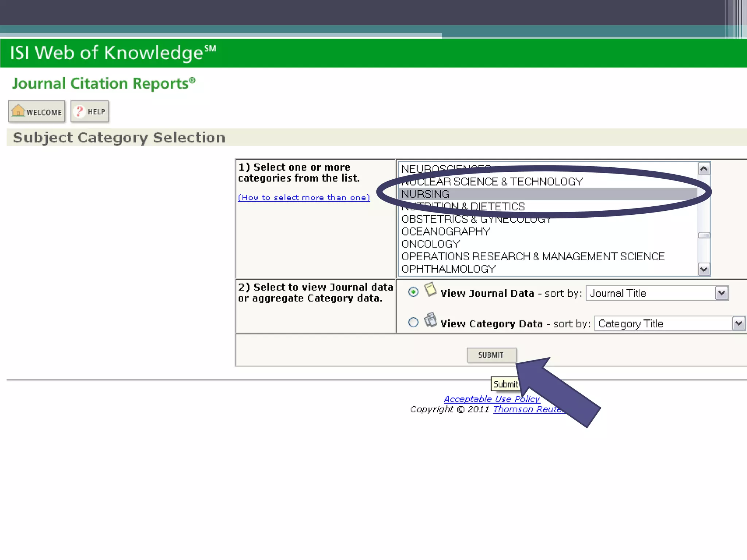Open the Category Title sort dropdown
The width and height of the screenshot is (747, 560).
[x=738, y=323]
